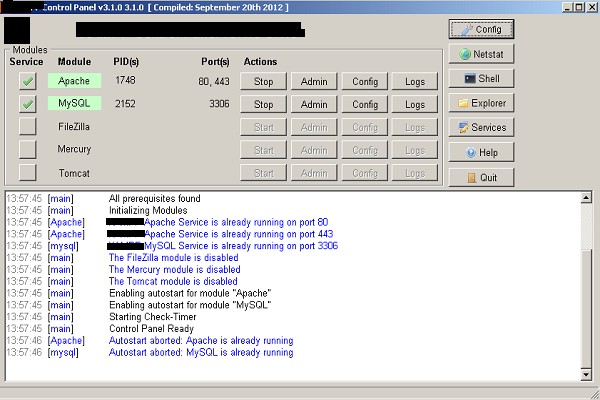This screenshot has width=600, height=400.
Task: Click the window resize grip corner
Action: (x=595, y=395)
